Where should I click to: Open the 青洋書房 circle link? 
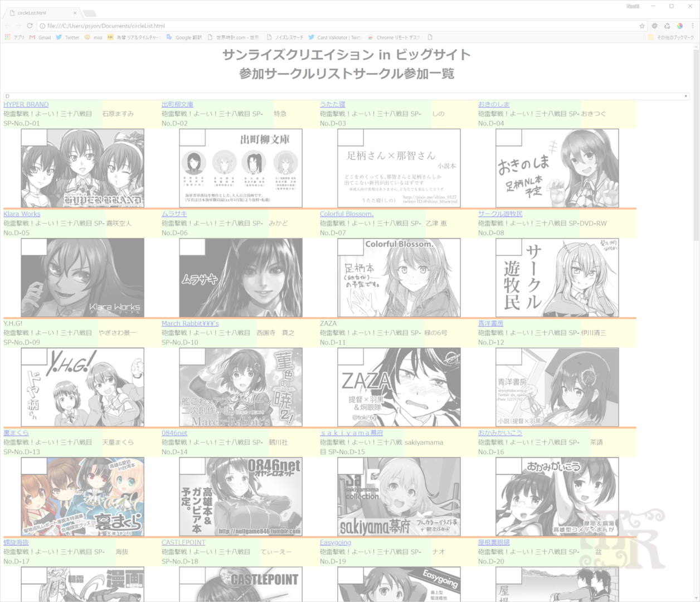pos(490,323)
